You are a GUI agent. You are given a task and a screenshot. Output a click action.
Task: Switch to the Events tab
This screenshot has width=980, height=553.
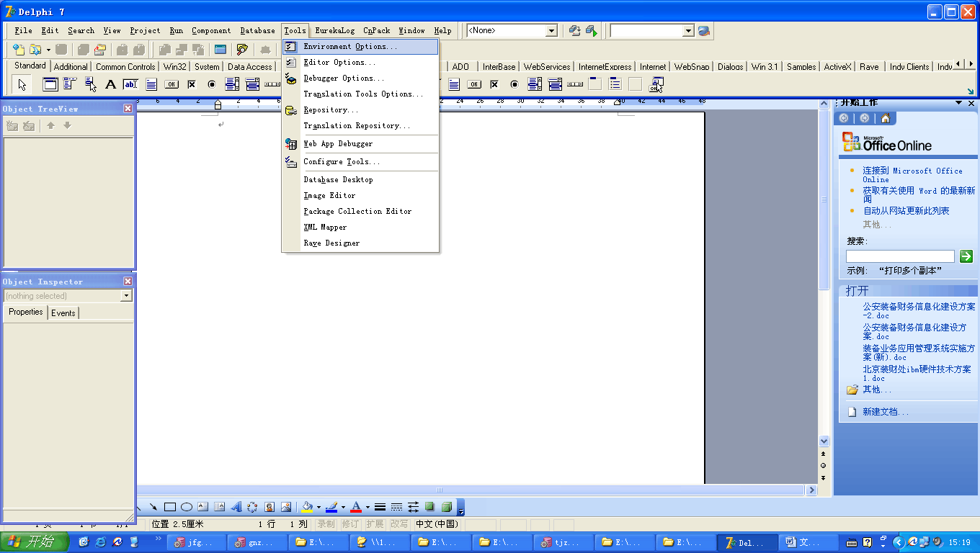(x=63, y=313)
